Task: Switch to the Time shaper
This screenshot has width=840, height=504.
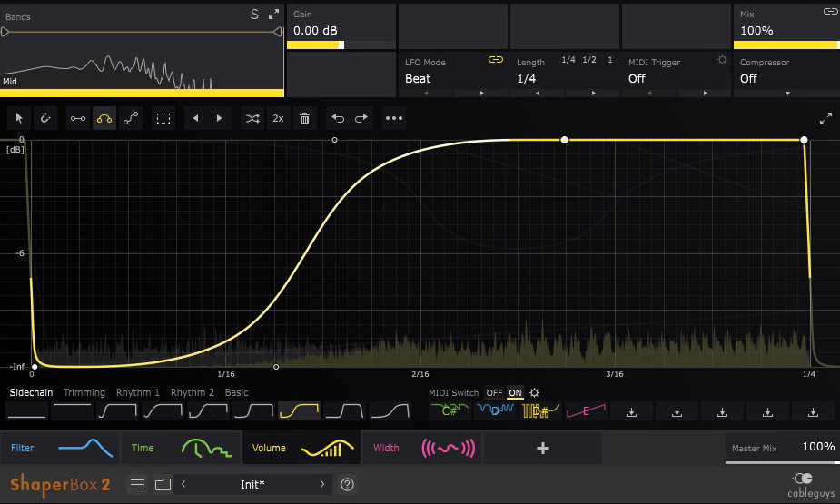Action: tap(181, 448)
